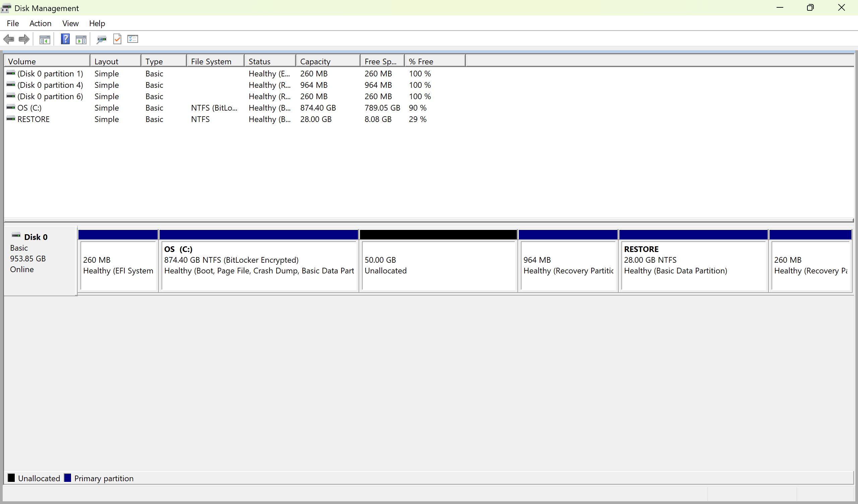Select the OS (C:) volume in the list
This screenshot has width=858, height=504.
(x=235, y=108)
